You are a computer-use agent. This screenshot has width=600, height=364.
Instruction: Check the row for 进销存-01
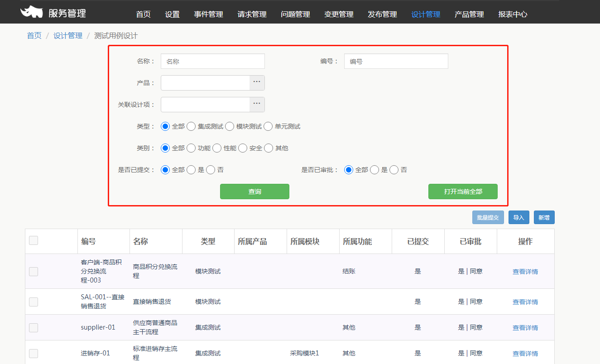pyautogui.click(x=34, y=354)
